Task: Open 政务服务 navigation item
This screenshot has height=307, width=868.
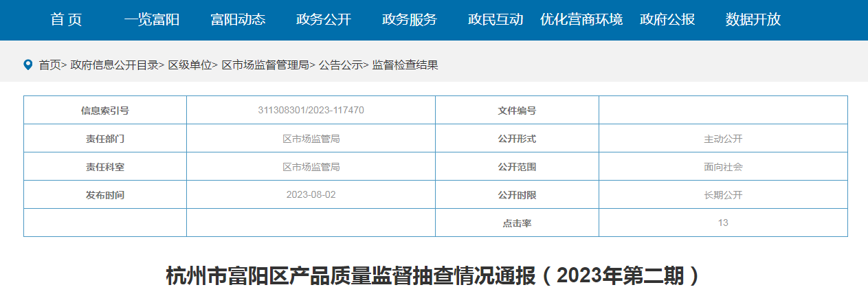Action: coord(410,20)
